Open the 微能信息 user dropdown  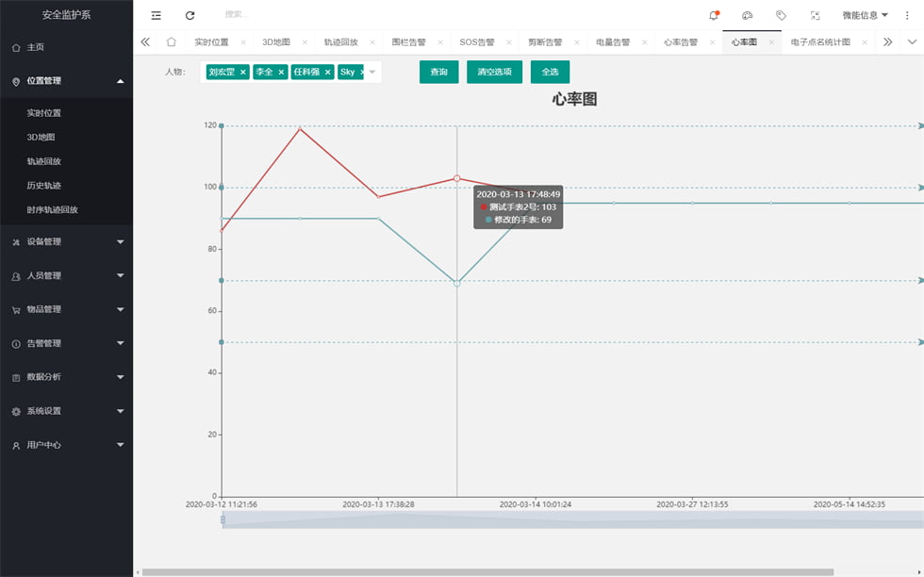point(865,15)
